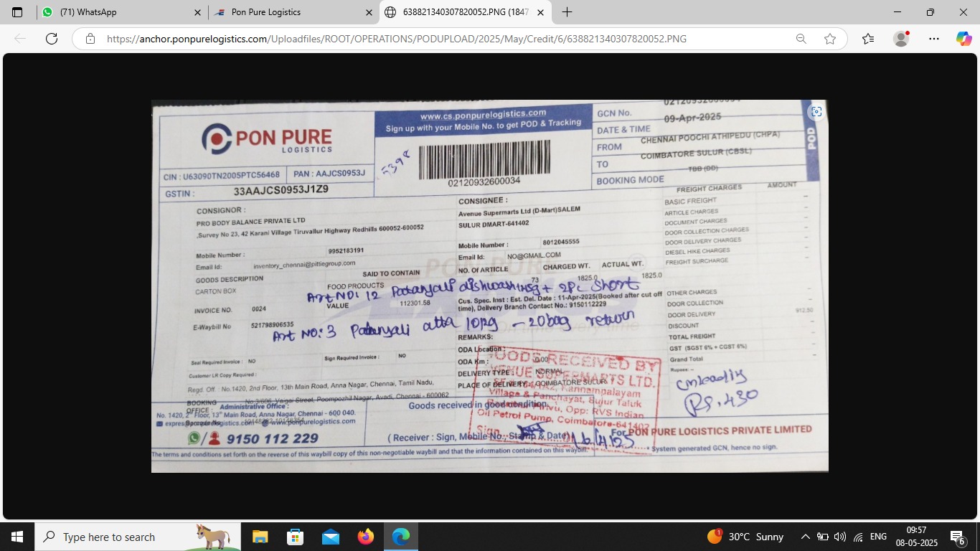Open the Favorites list icon
This screenshot has width=980, height=551.
click(868, 39)
